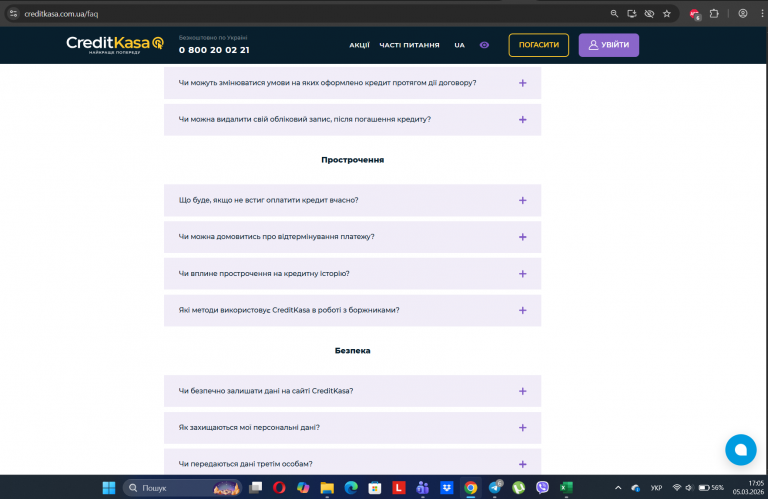Expand question about CreditKasa methods with debtors

tap(352, 310)
